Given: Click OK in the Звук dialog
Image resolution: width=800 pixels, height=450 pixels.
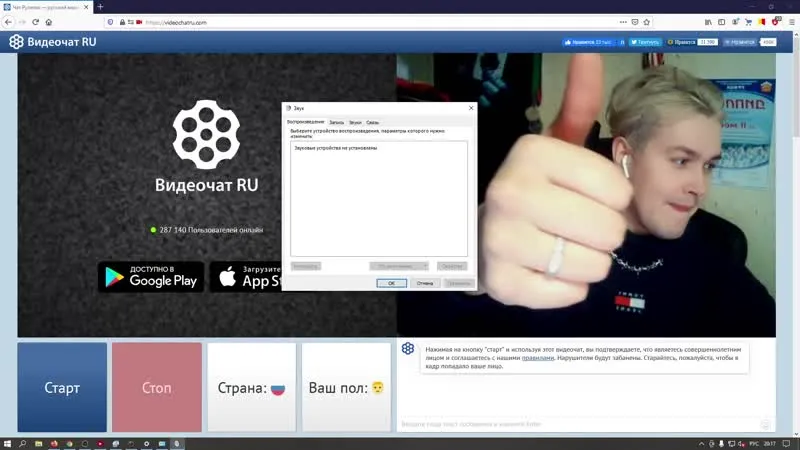Looking at the screenshot, I should [x=391, y=283].
